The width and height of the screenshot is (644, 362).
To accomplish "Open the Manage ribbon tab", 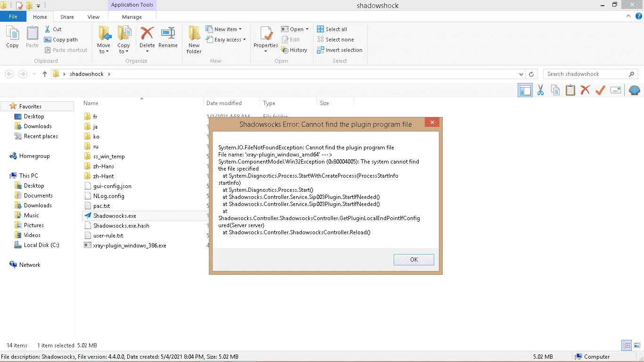I will (x=132, y=17).
